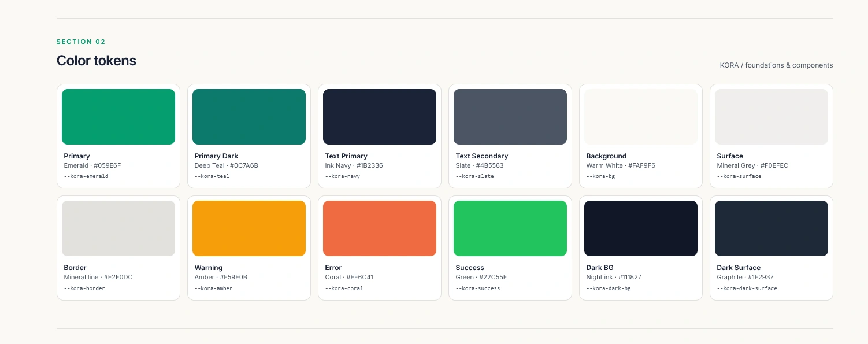
Task: Click the --kora-bg token name
Action: coord(600,176)
